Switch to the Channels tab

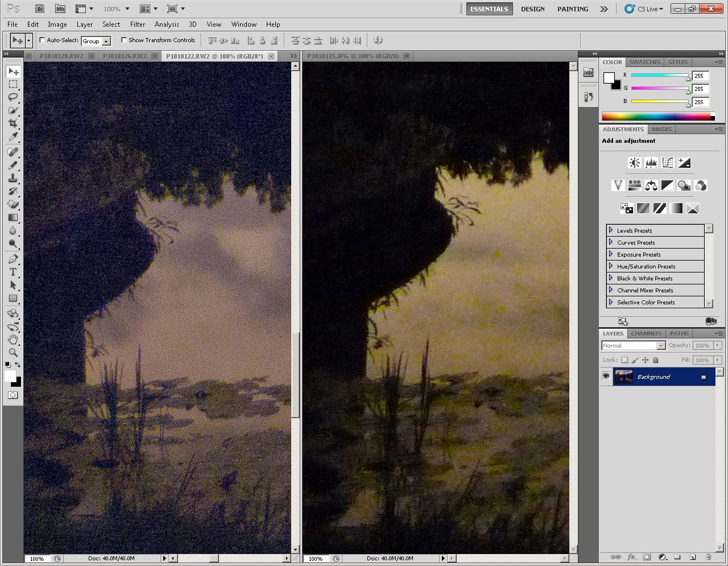pos(647,334)
